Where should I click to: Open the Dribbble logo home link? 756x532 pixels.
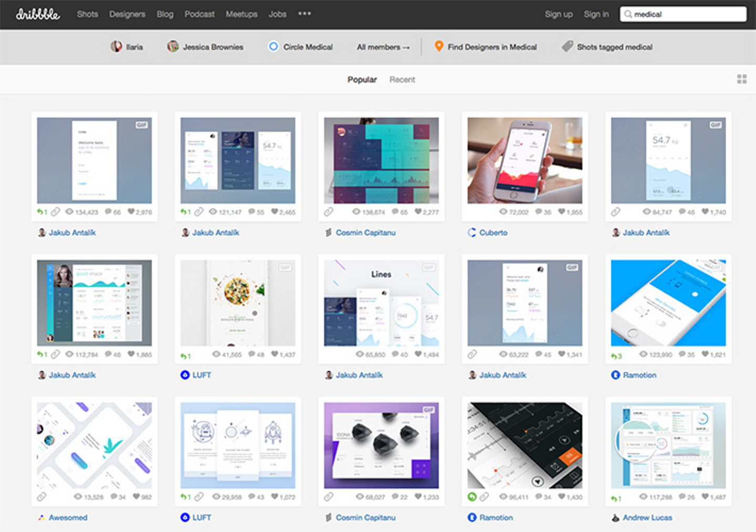pyautogui.click(x=38, y=14)
